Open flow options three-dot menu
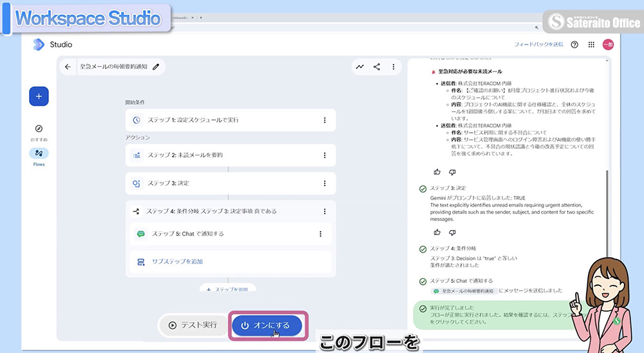The height and width of the screenshot is (353, 644). click(393, 66)
